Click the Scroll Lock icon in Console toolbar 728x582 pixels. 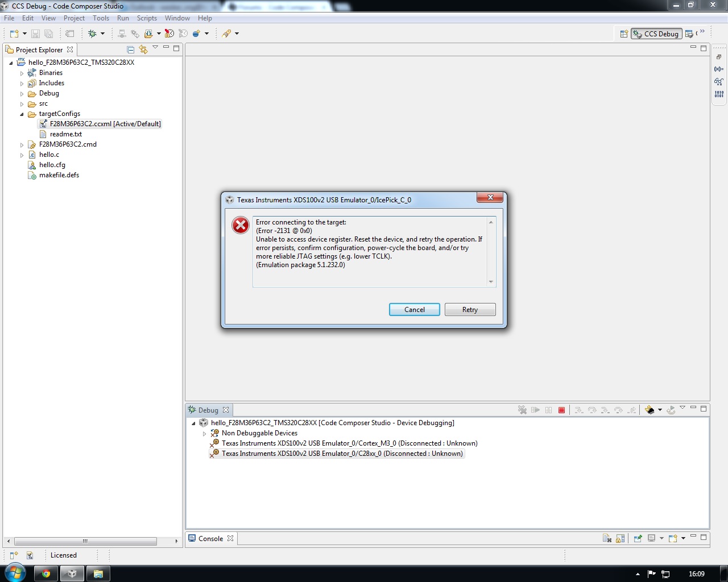[620, 538]
